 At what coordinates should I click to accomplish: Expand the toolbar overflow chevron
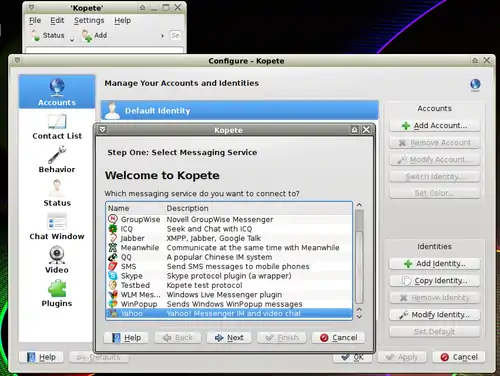pos(162,36)
